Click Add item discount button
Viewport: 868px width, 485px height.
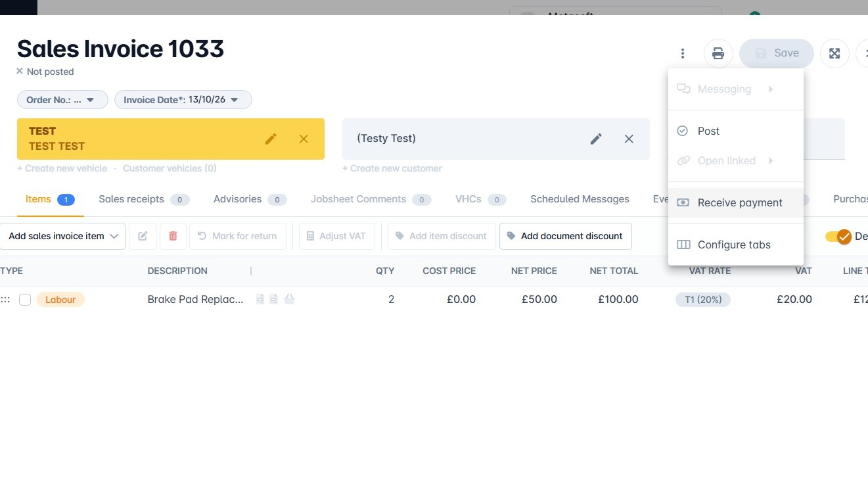tap(442, 236)
